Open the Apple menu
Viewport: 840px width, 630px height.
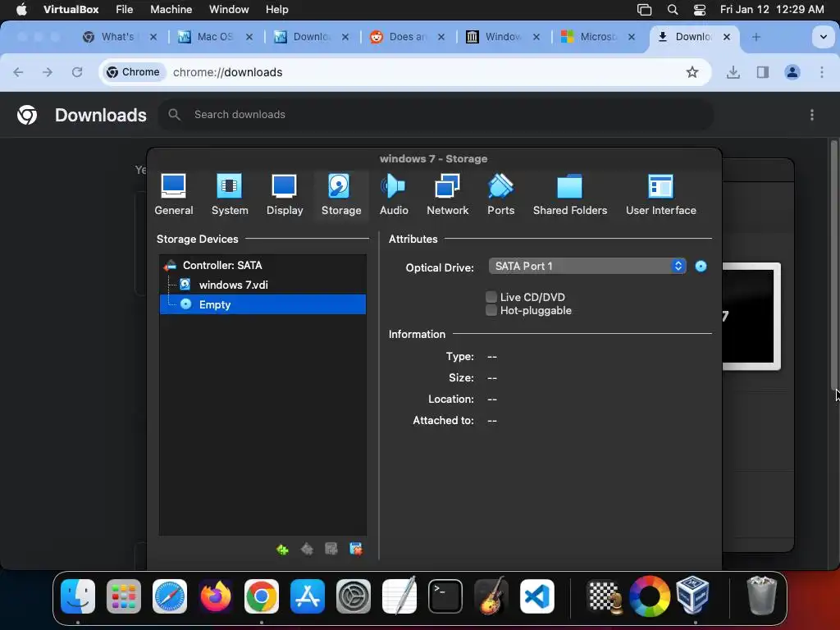(x=21, y=9)
